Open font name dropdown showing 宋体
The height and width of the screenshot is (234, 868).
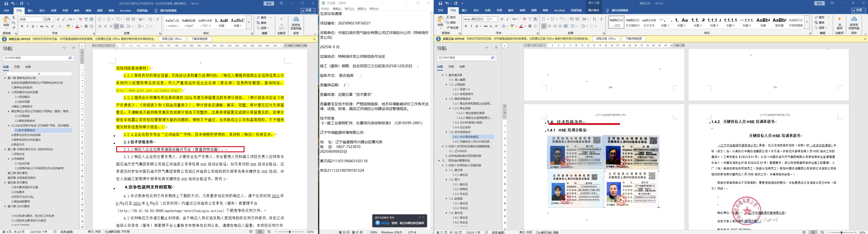point(42,19)
